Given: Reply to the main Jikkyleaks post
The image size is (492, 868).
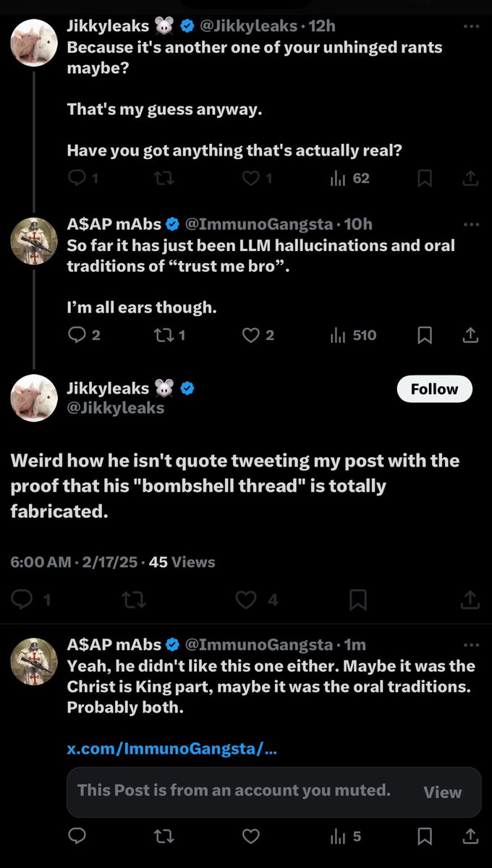Looking at the screenshot, I should (23, 599).
